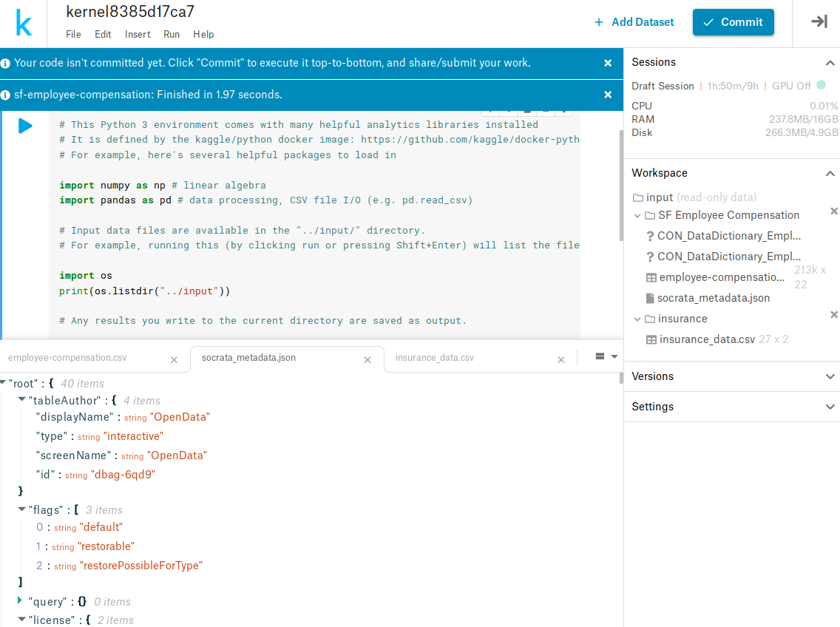Click the JSON viewer vertical scrollbar
This screenshot has height=627, width=840.
[x=621, y=379]
